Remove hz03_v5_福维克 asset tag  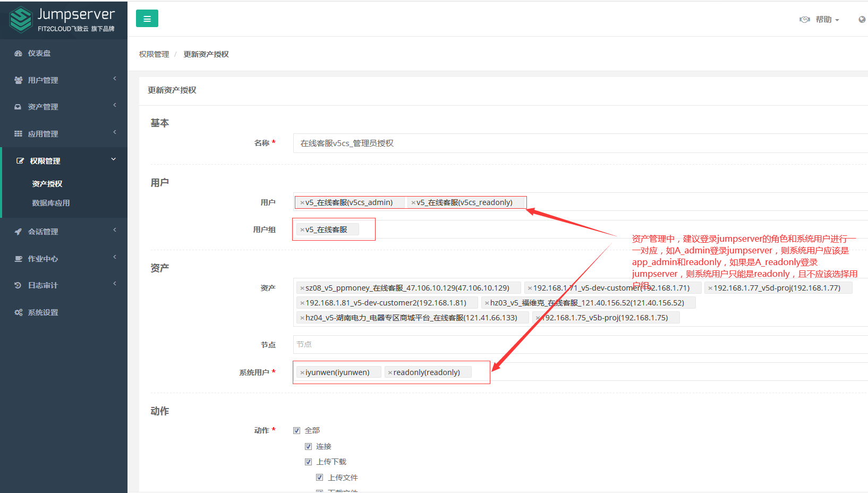[487, 303]
